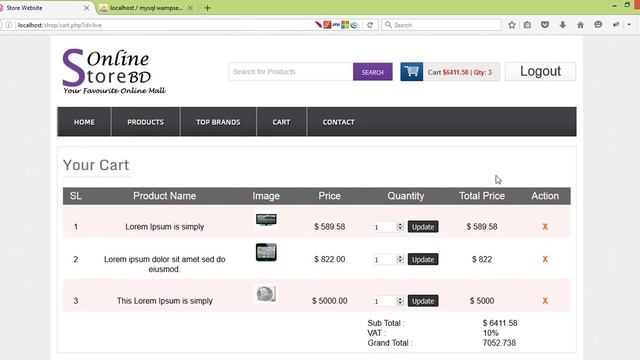This screenshot has width=640, height=360.
Task: Bookmark this page with the star icon
Action: click(x=512, y=25)
